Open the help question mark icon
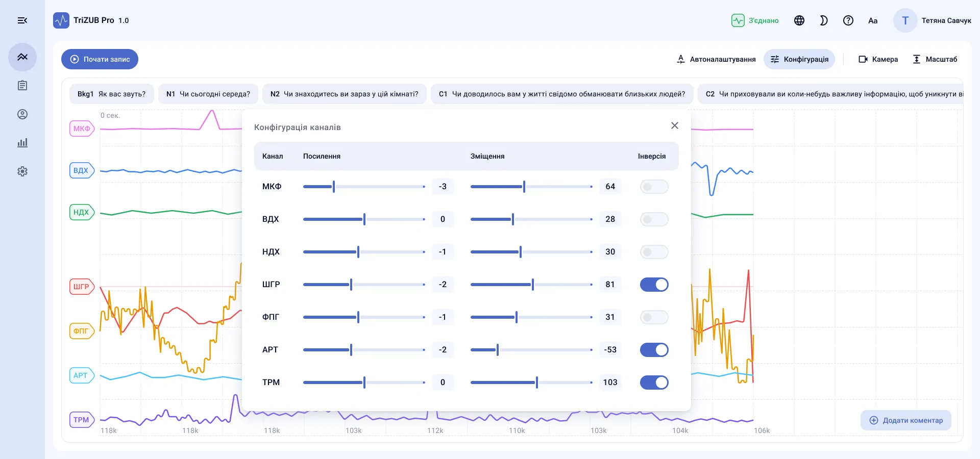The height and width of the screenshot is (459, 980). (x=848, y=20)
